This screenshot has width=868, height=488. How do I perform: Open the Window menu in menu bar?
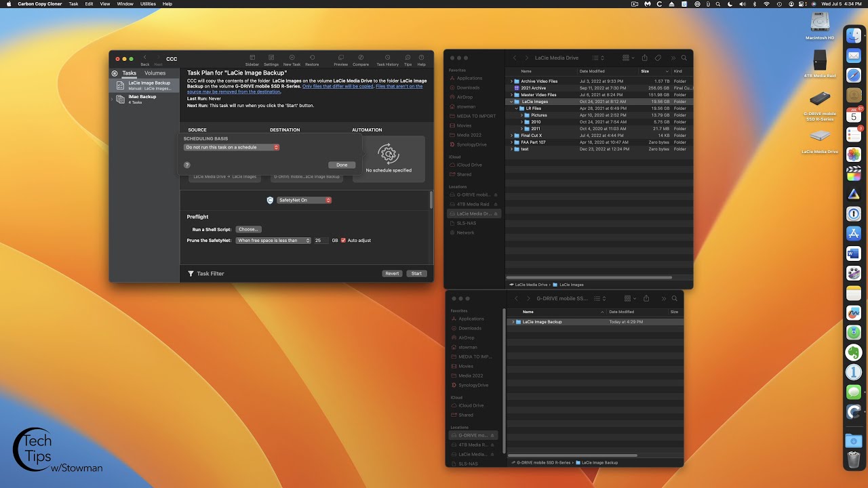click(125, 4)
